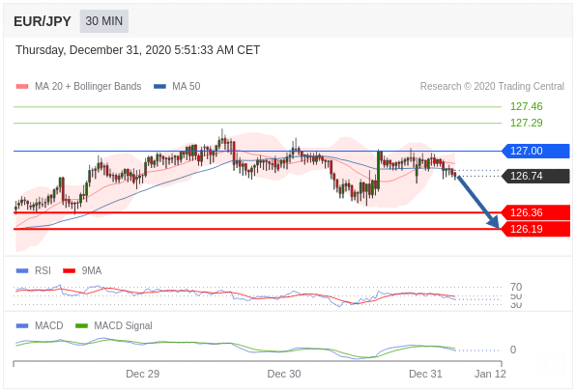This screenshot has height=392, width=576.
Task: Click the Dec 30 date axis label
Action: point(284,374)
